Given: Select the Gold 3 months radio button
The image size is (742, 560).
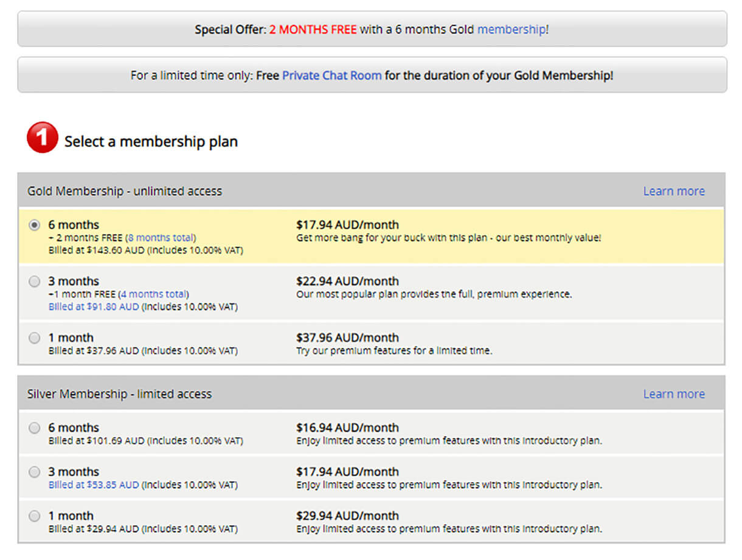Looking at the screenshot, I should [x=35, y=282].
